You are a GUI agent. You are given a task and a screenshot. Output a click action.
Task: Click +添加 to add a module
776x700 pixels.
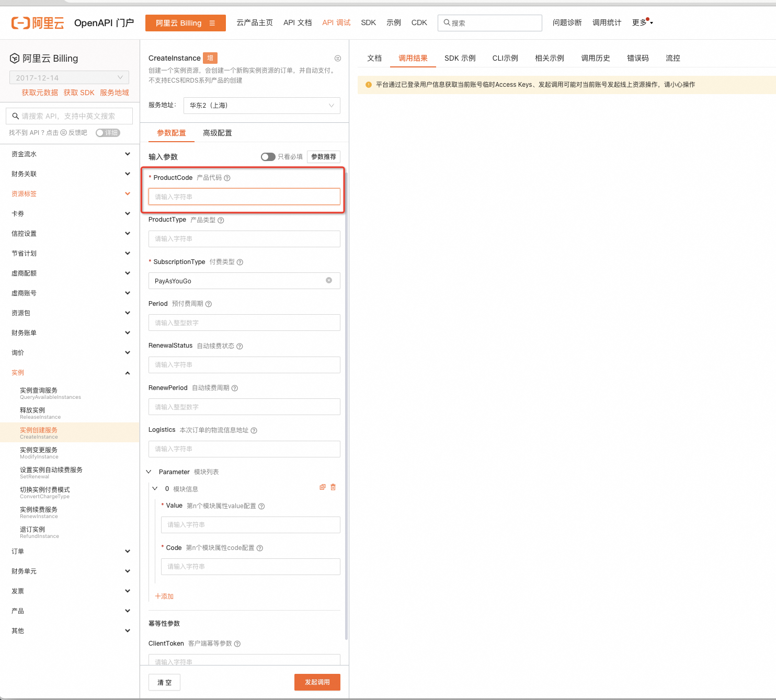point(164,596)
